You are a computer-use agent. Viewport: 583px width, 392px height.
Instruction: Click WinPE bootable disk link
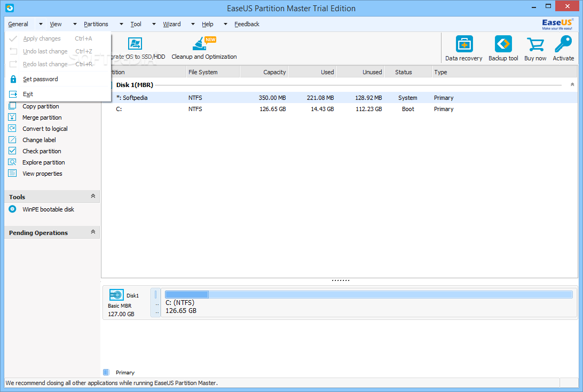click(x=49, y=209)
